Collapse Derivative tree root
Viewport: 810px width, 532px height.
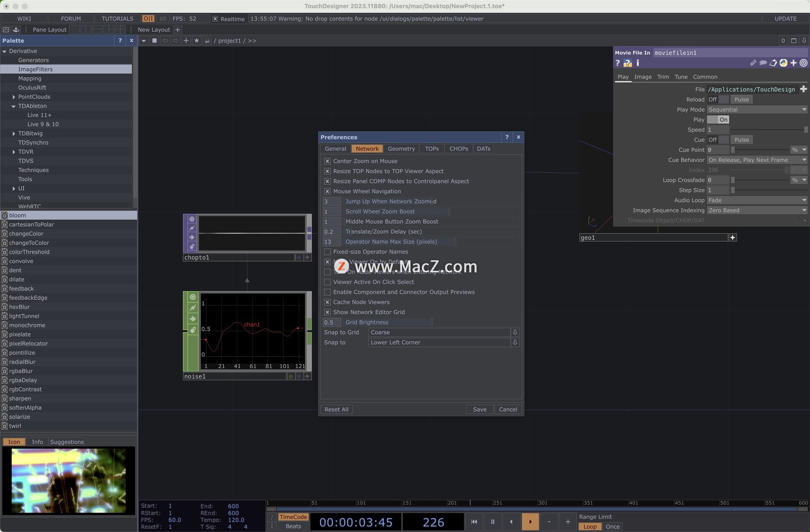pos(5,51)
